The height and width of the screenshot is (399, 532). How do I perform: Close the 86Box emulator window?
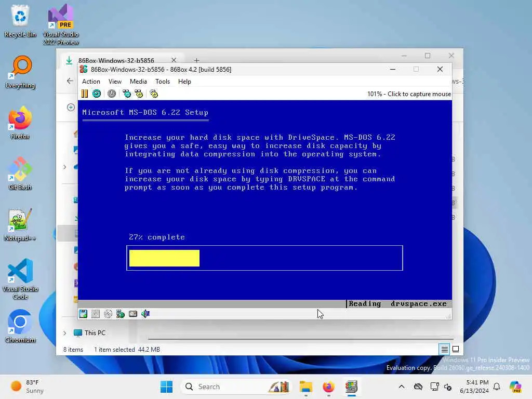[440, 69]
